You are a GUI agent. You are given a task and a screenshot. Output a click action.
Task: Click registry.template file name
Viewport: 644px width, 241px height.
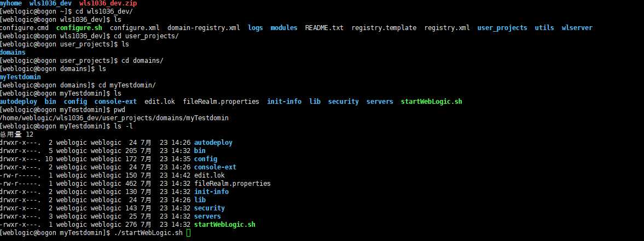coord(384,28)
